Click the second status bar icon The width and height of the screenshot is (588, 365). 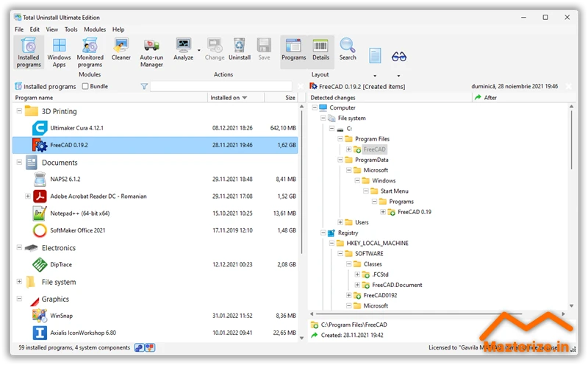150,348
